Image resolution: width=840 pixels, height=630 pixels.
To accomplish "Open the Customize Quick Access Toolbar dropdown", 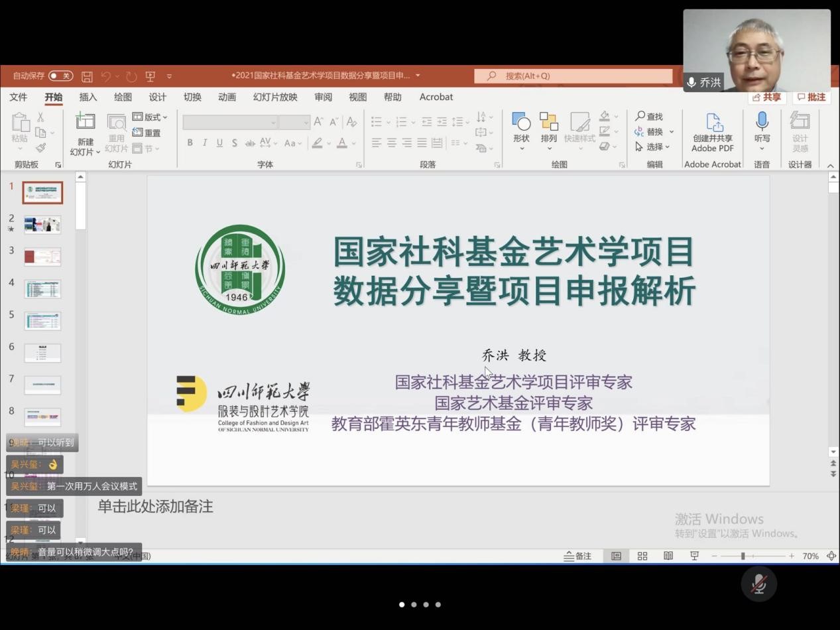I will [169, 76].
